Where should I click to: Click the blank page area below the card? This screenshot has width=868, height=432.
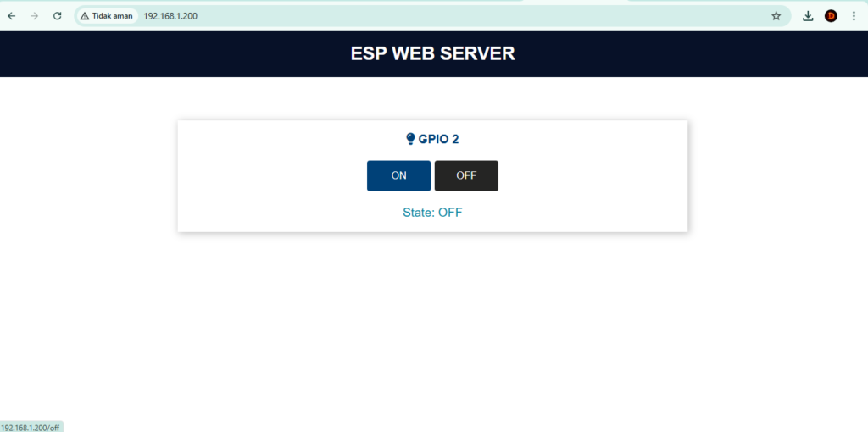pyautogui.click(x=432, y=330)
